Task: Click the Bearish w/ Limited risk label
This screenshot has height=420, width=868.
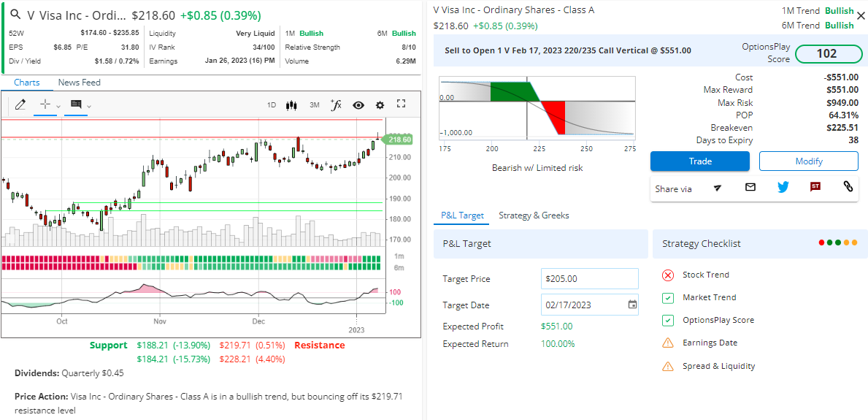Action: (x=537, y=168)
